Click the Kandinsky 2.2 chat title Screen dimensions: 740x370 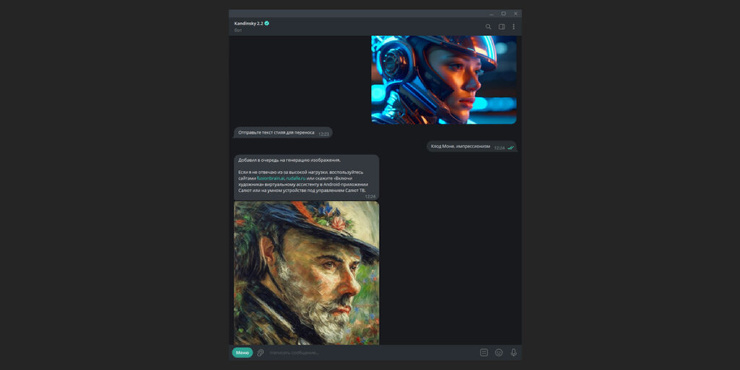point(249,23)
